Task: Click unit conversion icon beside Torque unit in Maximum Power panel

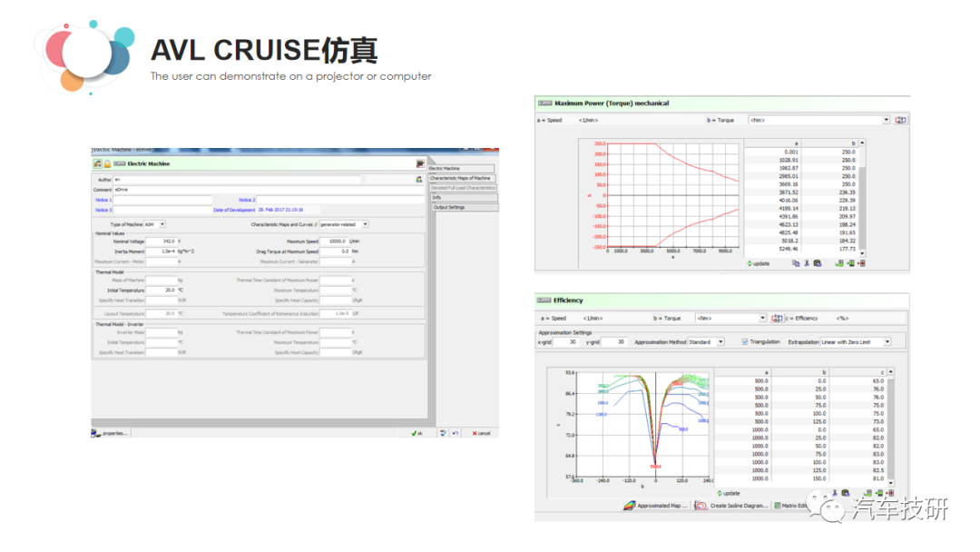Action: (x=900, y=120)
